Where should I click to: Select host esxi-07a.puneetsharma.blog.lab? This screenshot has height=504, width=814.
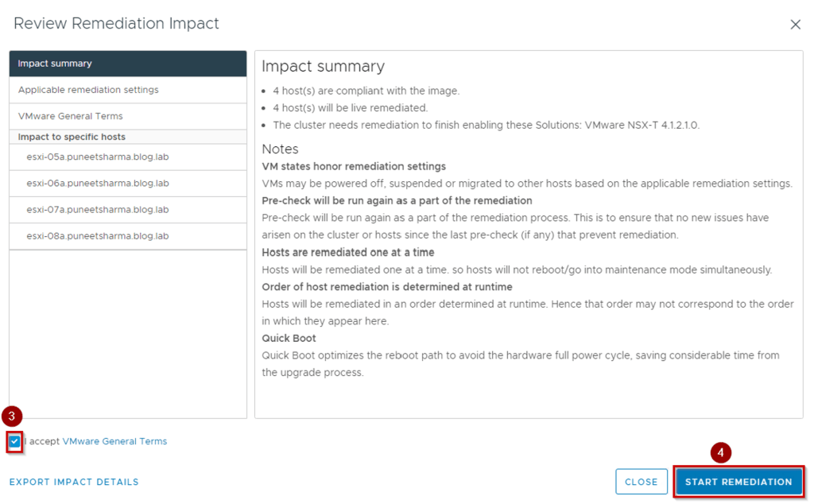[97, 210]
